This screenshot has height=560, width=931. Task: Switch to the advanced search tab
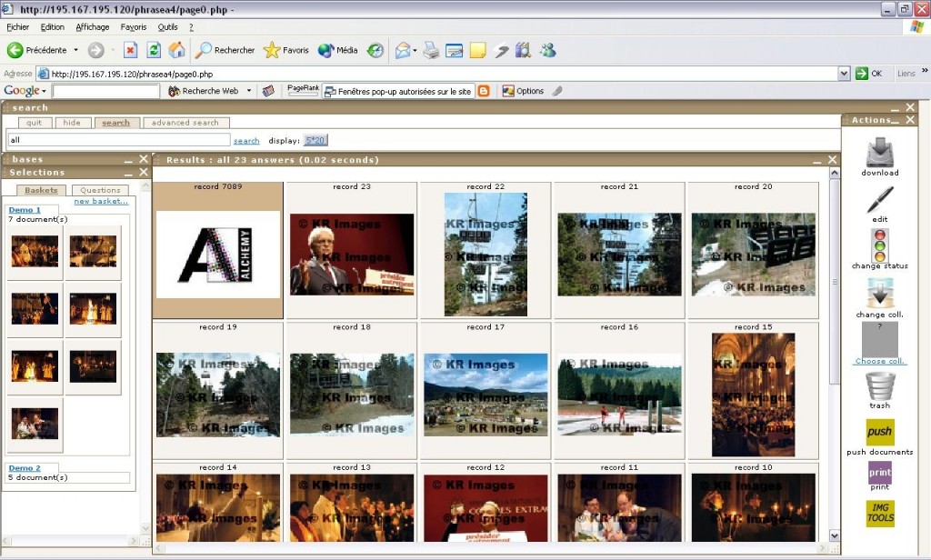click(185, 123)
